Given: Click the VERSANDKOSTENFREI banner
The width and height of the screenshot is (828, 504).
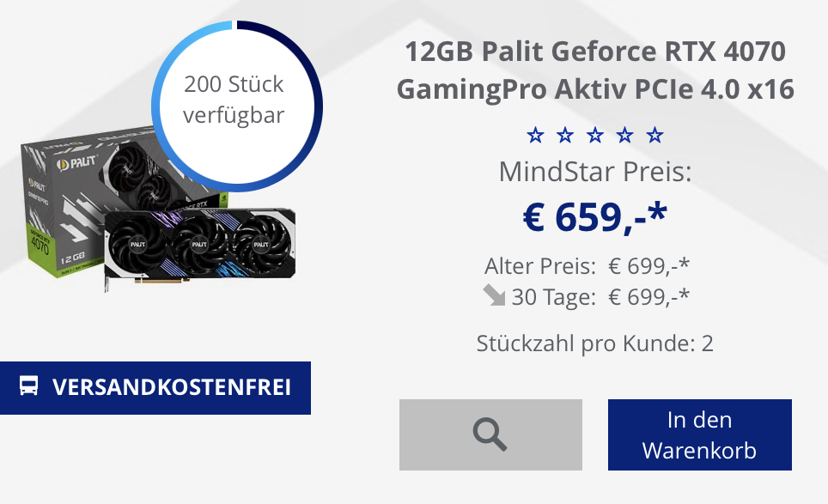Looking at the screenshot, I should point(155,388).
